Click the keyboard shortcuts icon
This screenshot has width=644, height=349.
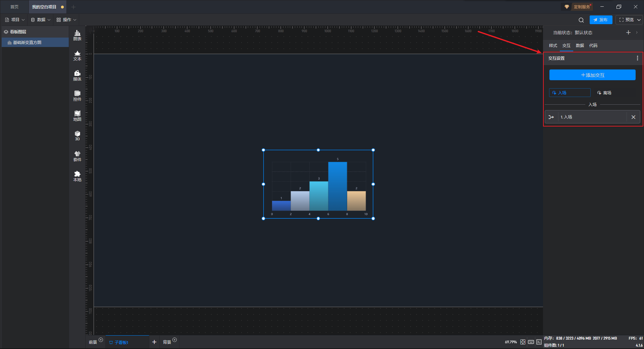[531, 342]
